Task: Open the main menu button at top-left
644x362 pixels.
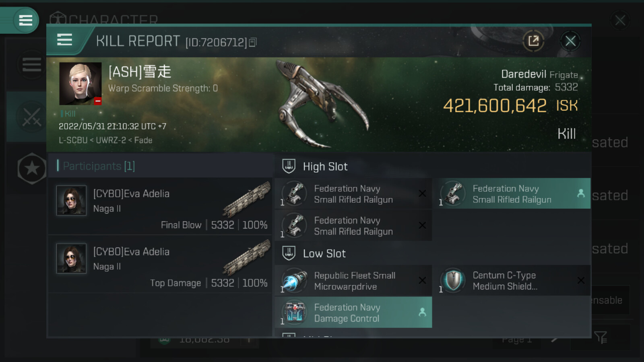Action: 25,20
